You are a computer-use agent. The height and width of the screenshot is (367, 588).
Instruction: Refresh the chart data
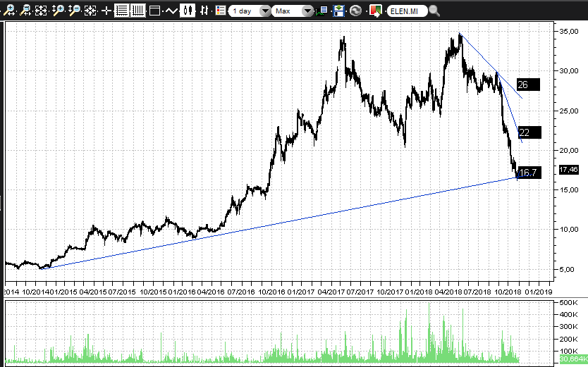[355, 11]
